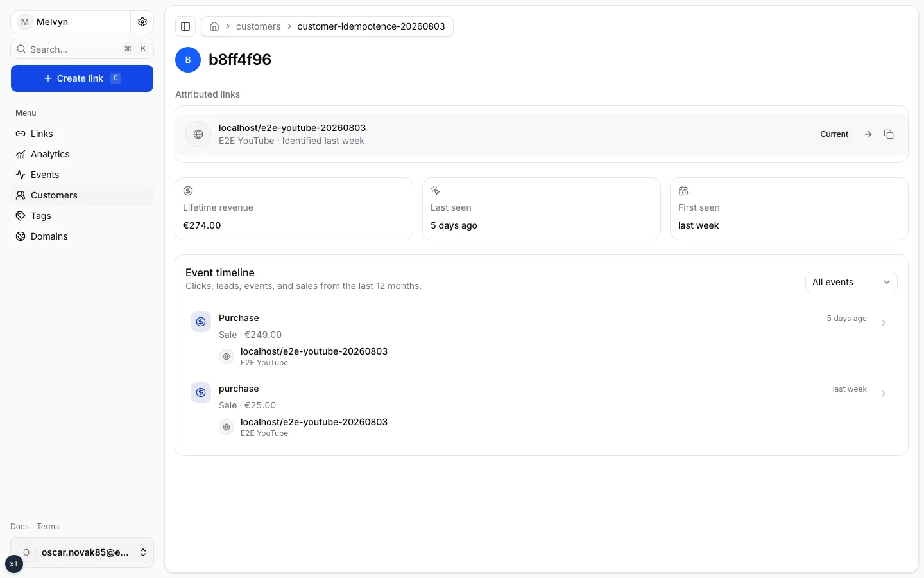The height and width of the screenshot is (578, 924).
Task: Open oscar.novak85 account menu
Action: pyautogui.click(x=82, y=552)
